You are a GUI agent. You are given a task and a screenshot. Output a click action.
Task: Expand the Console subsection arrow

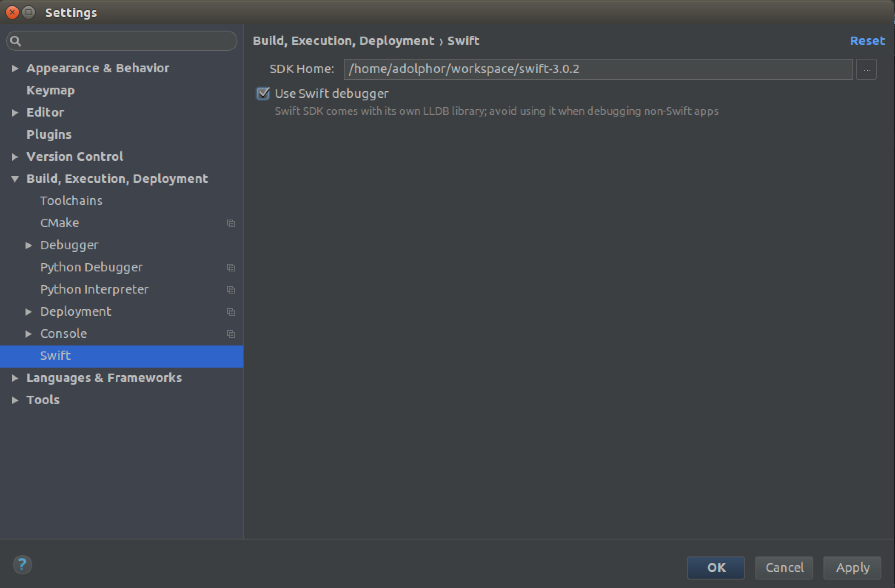click(x=29, y=334)
